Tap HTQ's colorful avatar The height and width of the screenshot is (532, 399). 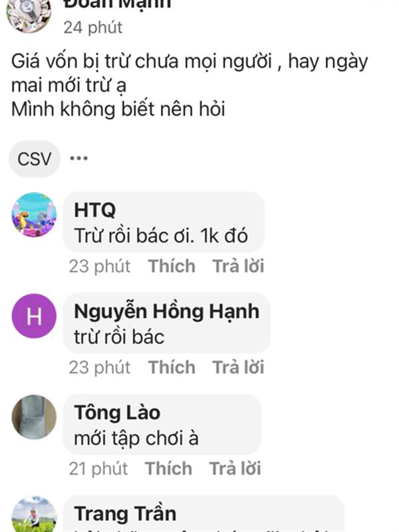tap(34, 215)
